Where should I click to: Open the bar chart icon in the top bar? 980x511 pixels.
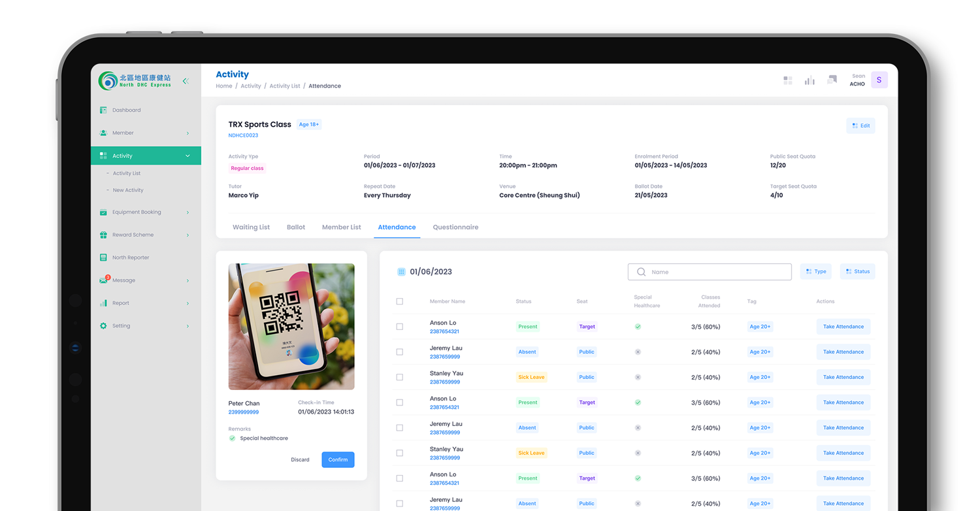tap(809, 80)
